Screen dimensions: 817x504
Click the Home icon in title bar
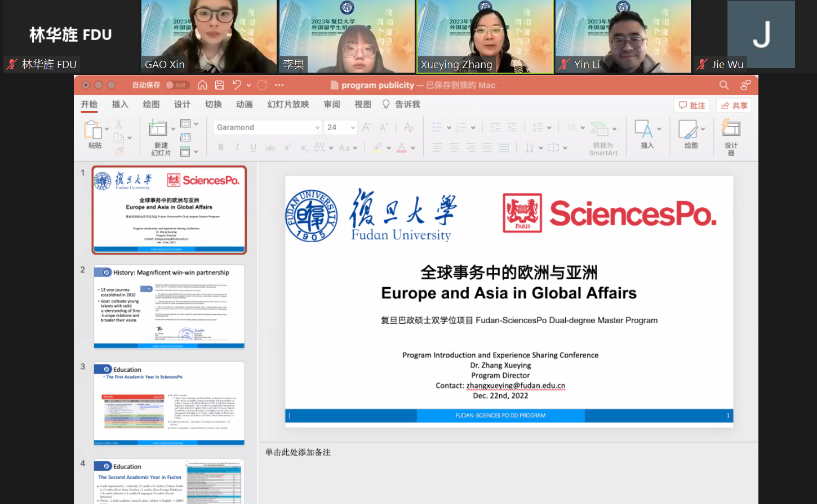(x=202, y=85)
